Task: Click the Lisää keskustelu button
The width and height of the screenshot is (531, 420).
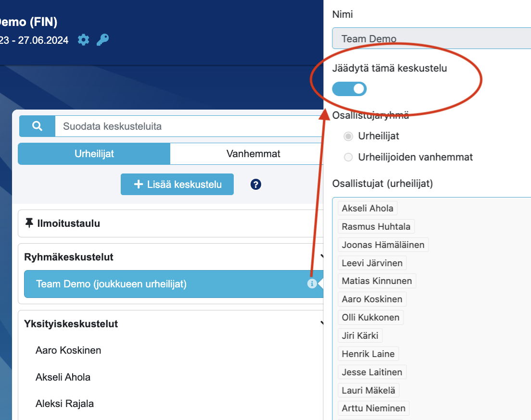Action: [x=177, y=185]
